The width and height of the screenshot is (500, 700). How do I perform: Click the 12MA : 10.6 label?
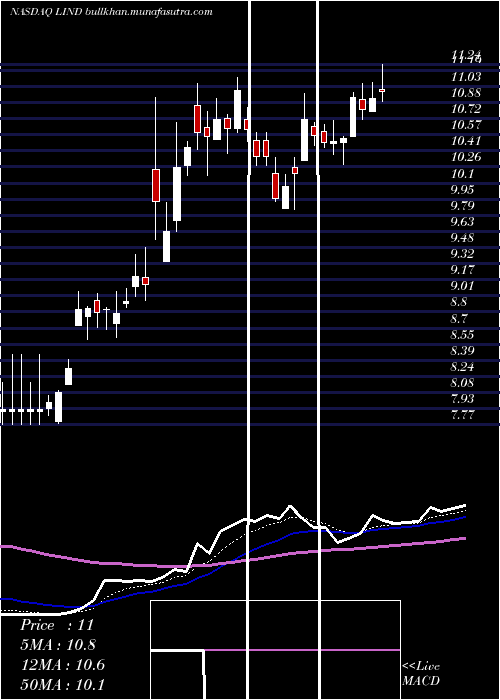[62, 665]
